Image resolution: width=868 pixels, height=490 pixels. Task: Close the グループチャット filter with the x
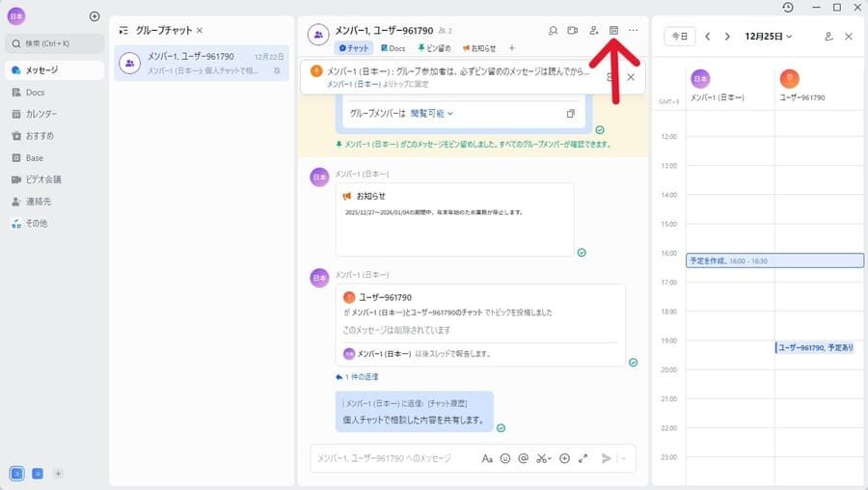(x=200, y=31)
